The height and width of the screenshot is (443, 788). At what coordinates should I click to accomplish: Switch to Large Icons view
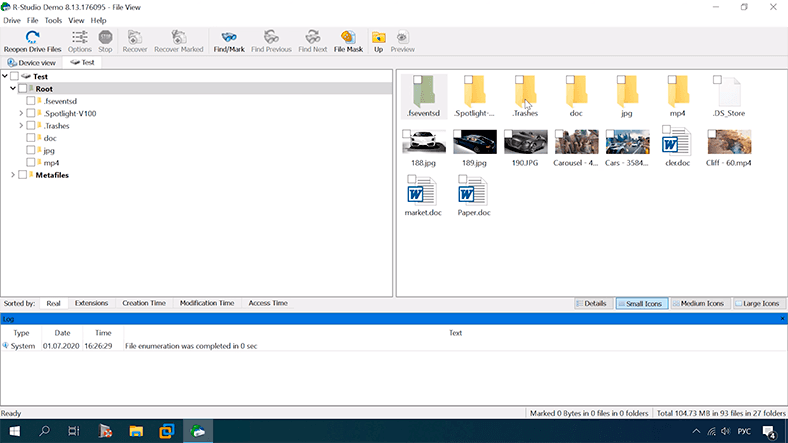pos(758,303)
